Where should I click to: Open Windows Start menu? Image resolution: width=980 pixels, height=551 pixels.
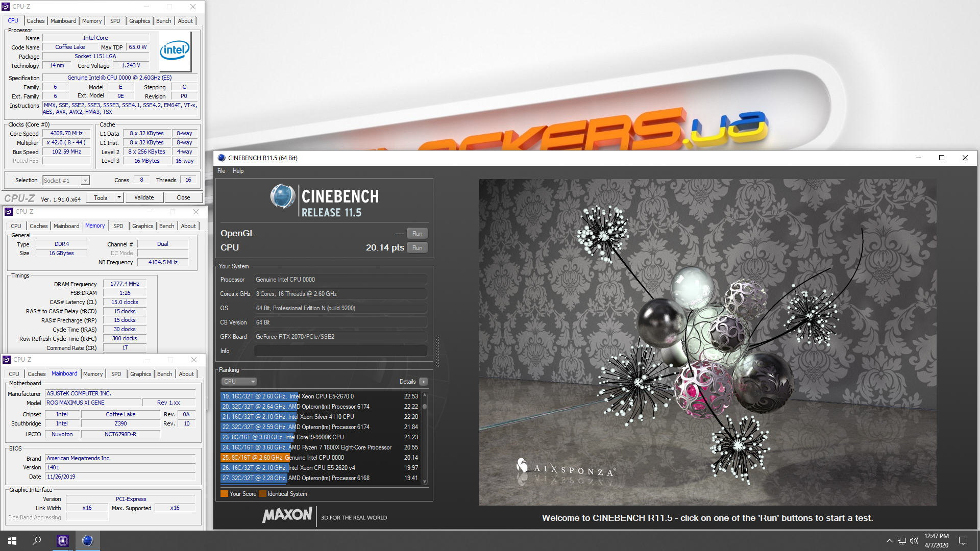click(x=12, y=541)
